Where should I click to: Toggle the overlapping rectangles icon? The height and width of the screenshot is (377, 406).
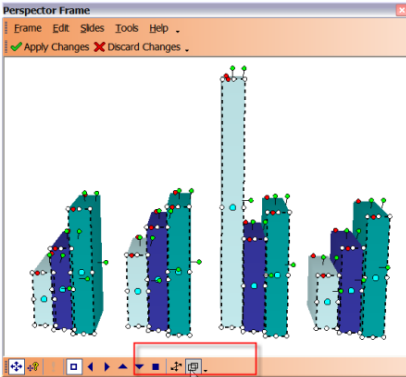[x=193, y=367]
